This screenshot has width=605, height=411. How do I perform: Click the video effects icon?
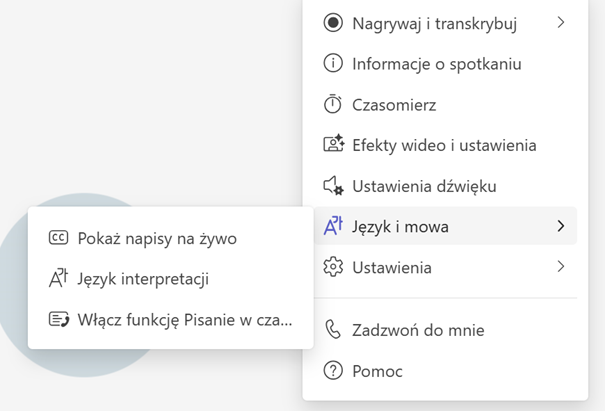coord(333,145)
